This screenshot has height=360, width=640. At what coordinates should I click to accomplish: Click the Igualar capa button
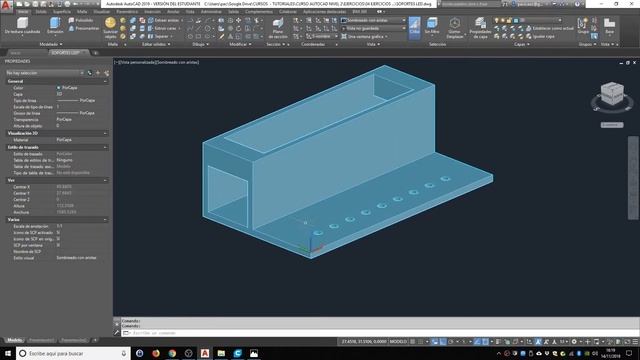[x=540, y=36]
